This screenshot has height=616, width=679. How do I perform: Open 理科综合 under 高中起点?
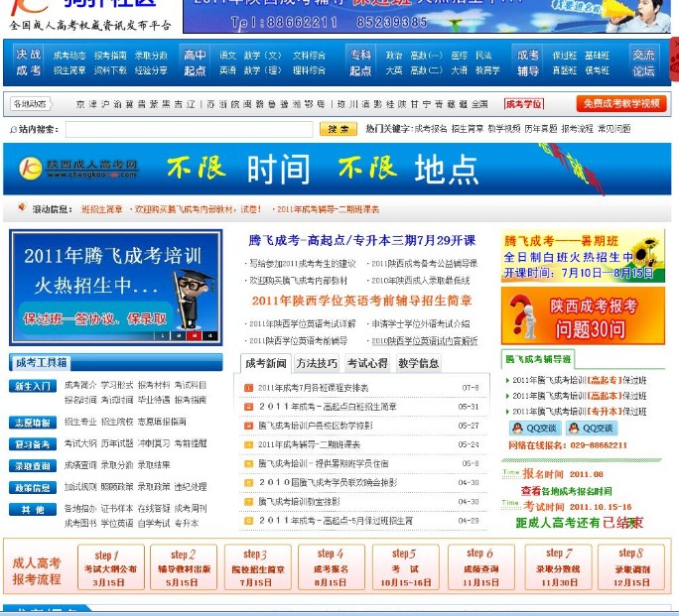coord(309,70)
